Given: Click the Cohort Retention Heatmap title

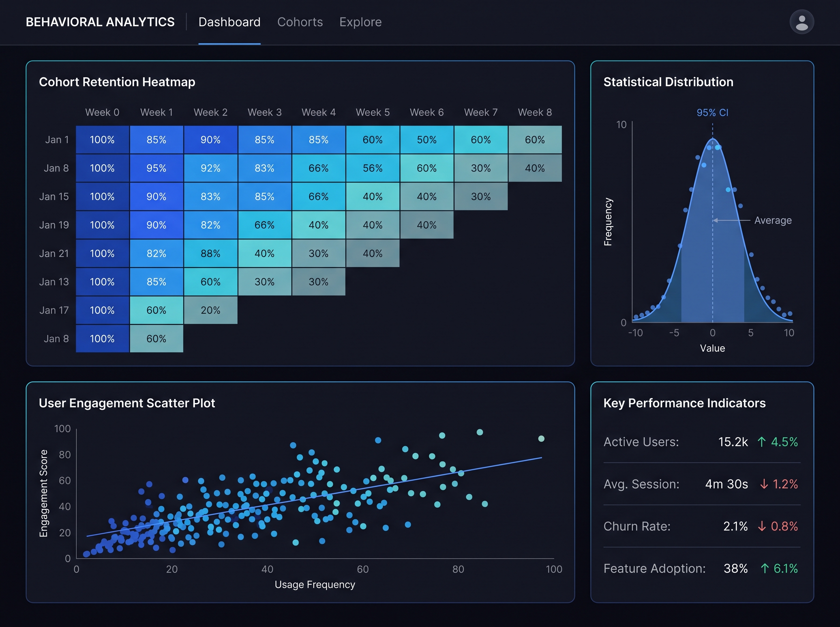Looking at the screenshot, I should [x=117, y=82].
